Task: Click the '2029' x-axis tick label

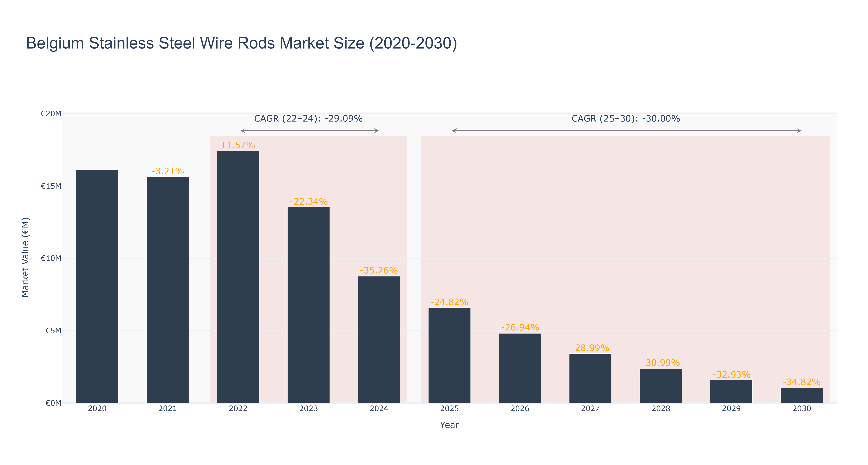Action: coord(731,409)
